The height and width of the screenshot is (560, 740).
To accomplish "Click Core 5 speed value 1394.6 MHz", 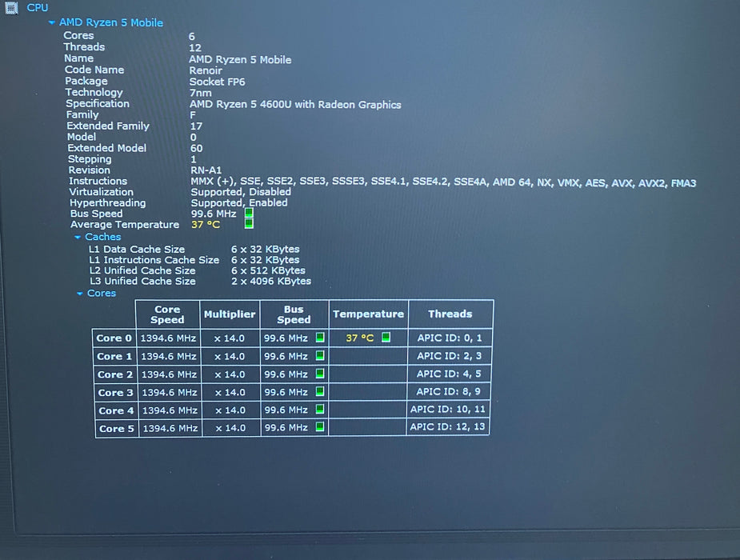I will point(170,428).
